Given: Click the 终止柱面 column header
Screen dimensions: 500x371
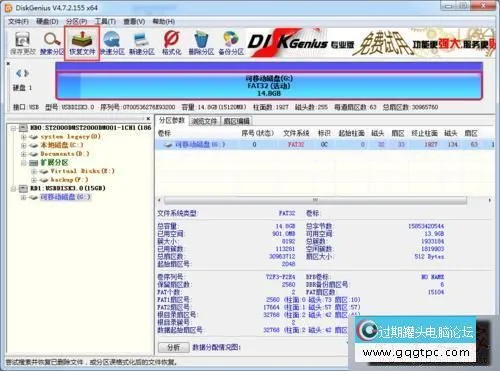Looking at the screenshot, I should pyautogui.click(x=424, y=133).
